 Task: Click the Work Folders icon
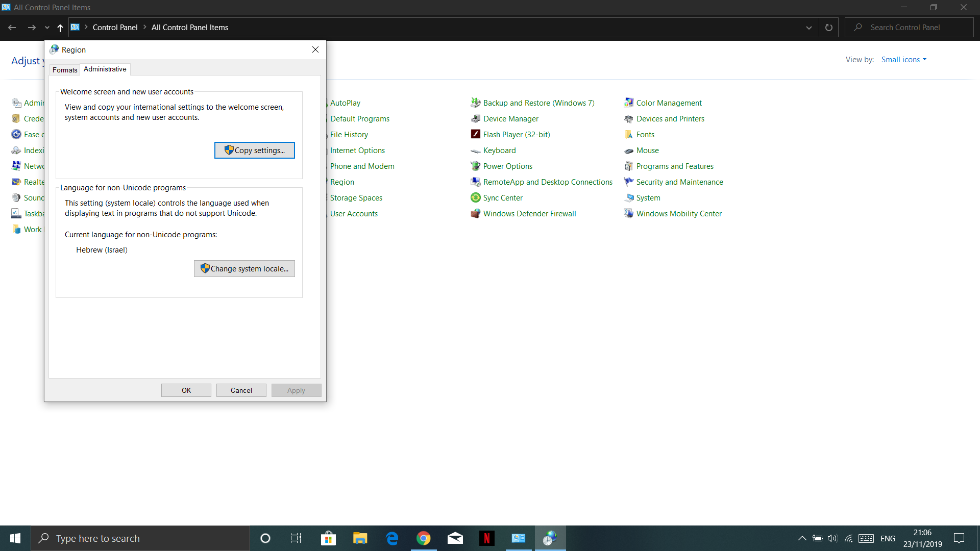point(16,229)
